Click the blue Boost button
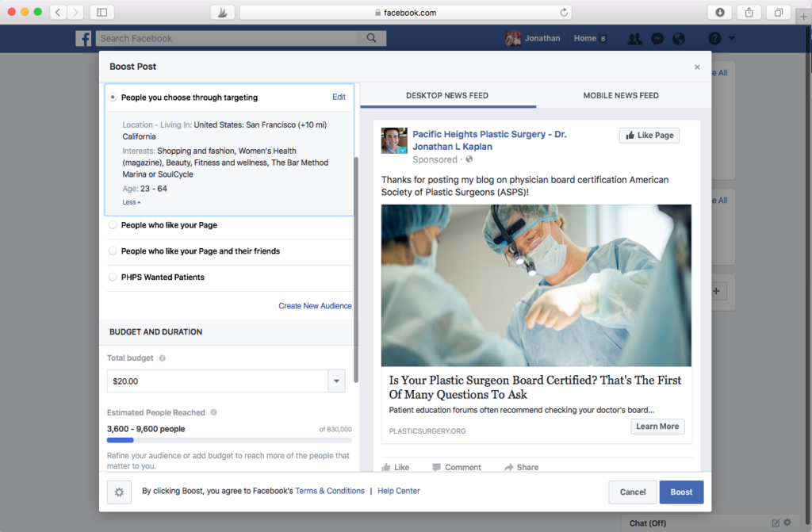812x532 pixels. coord(681,492)
